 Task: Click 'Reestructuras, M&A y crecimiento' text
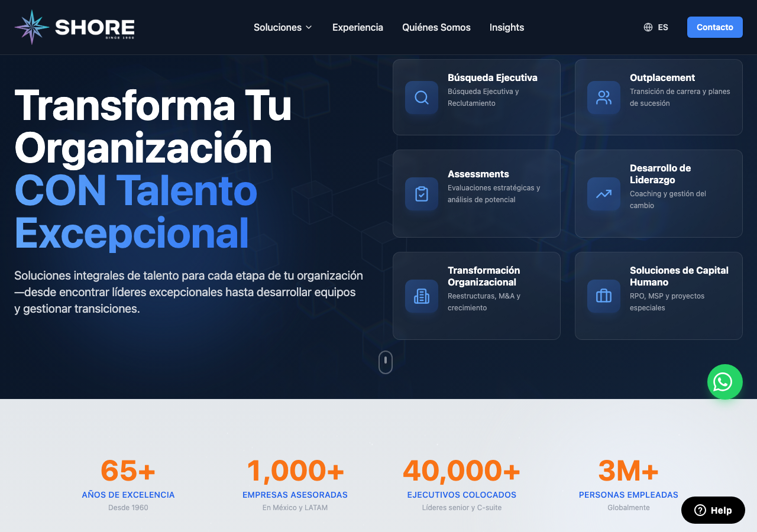484,302
